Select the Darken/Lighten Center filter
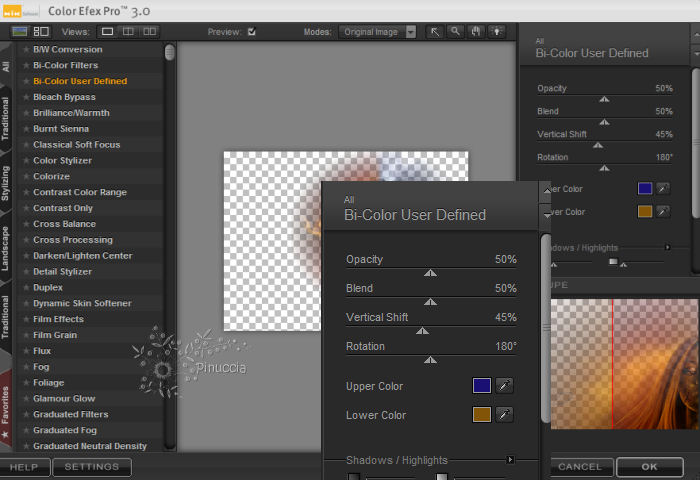Screen dimensions: 700x480 coord(83,256)
